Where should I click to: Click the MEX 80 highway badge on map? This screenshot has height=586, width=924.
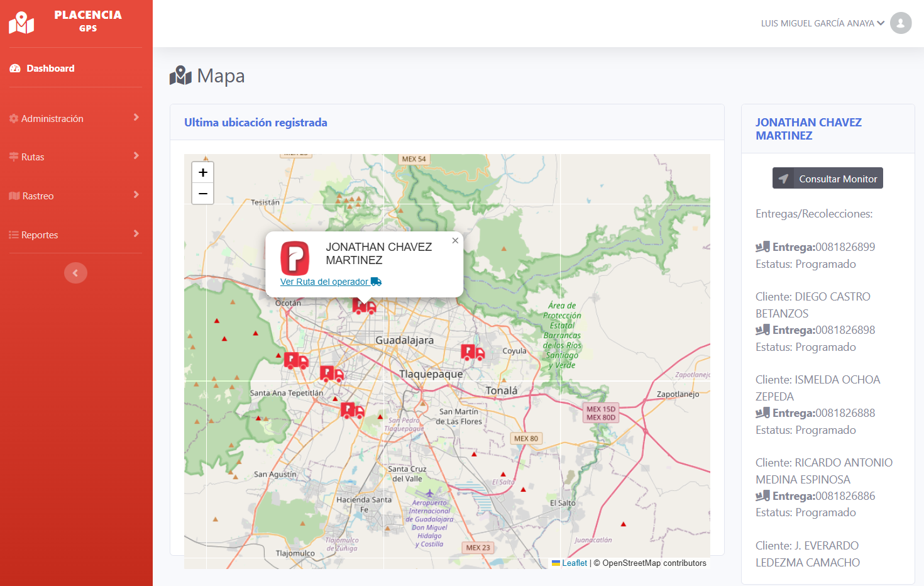(x=526, y=438)
